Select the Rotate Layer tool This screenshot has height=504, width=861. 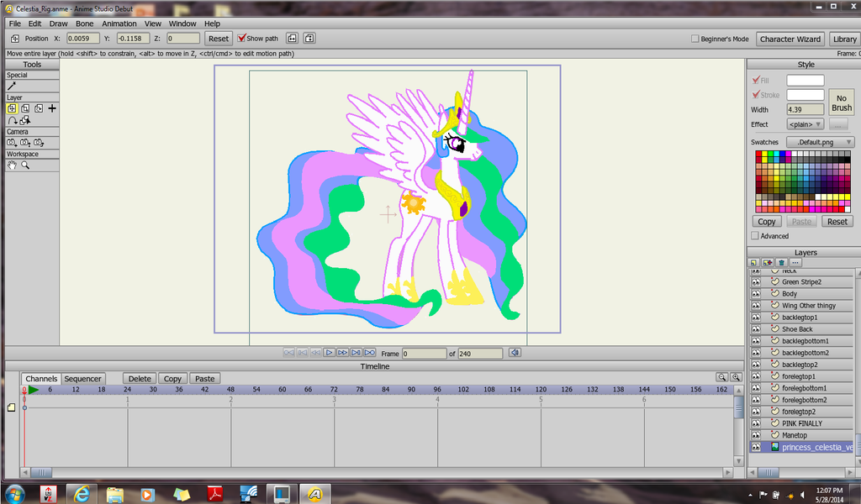tap(39, 108)
